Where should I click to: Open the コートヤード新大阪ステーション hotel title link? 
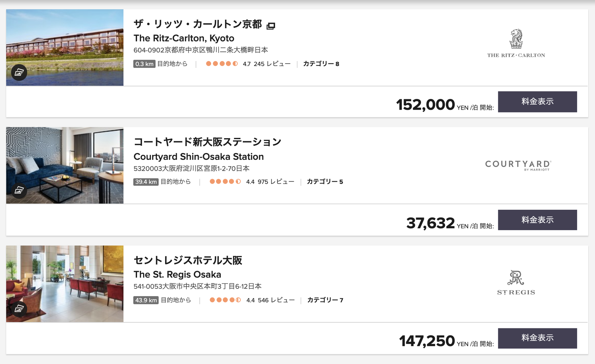(207, 142)
